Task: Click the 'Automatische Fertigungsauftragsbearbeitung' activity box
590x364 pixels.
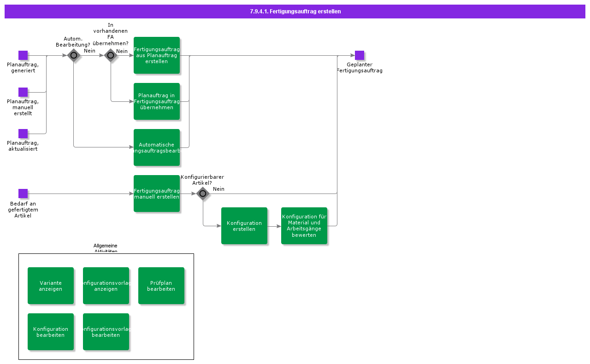Action: pos(157,147)
